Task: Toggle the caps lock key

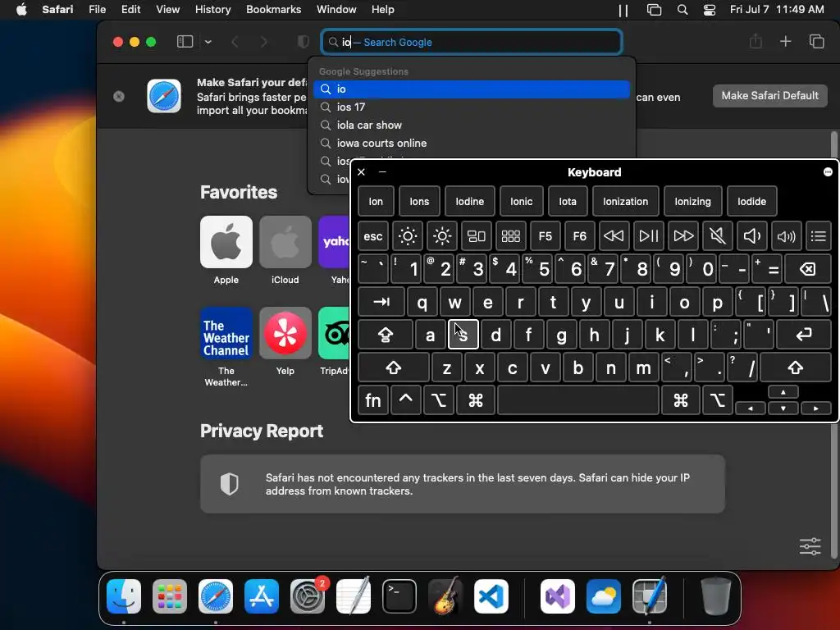Action: (386, 335)
